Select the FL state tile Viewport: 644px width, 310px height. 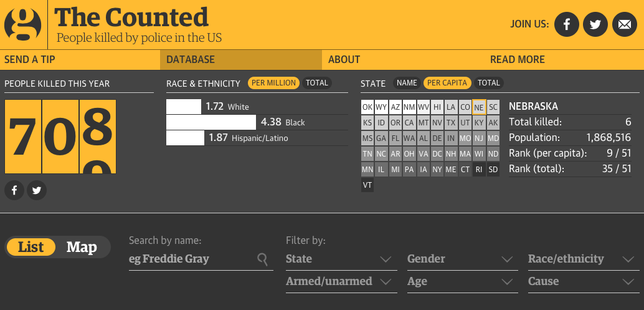click(395, 138)
